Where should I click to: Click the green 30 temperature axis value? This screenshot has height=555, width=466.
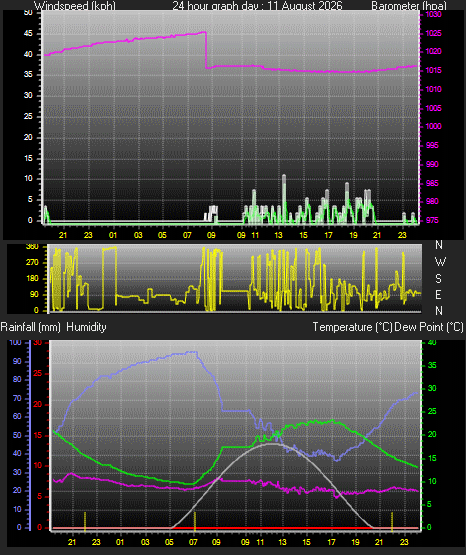[432, 388]
